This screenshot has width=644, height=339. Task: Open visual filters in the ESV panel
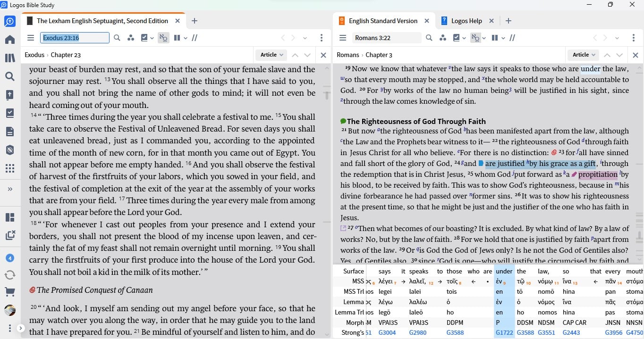click(x=443, y=38)
